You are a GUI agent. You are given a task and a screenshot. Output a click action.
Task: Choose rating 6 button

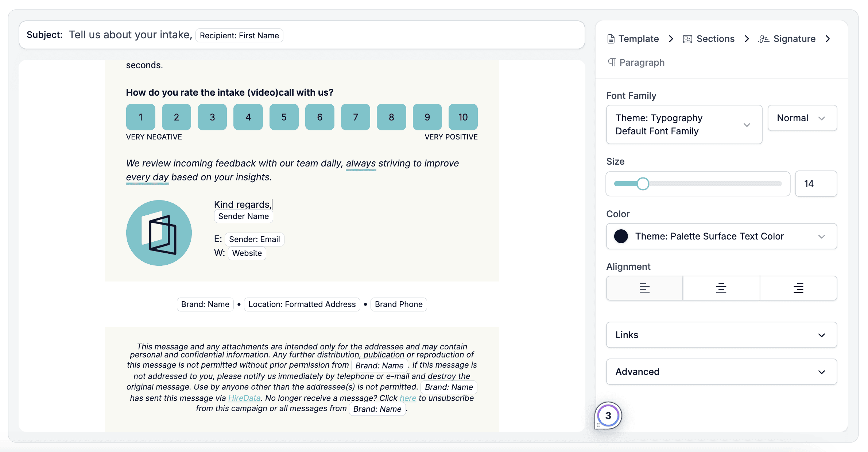(x=320, y=117)
